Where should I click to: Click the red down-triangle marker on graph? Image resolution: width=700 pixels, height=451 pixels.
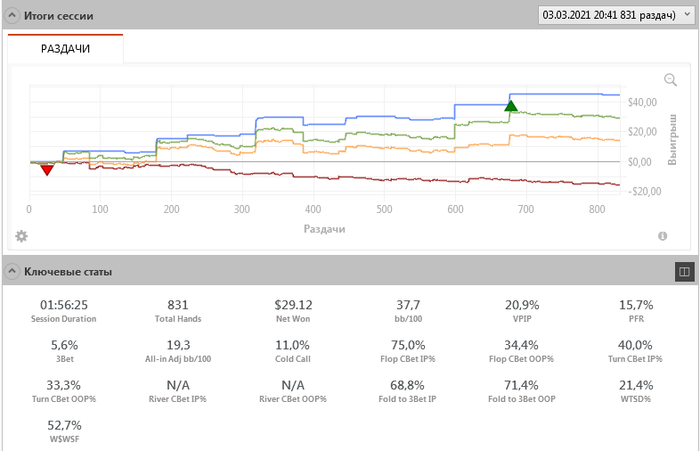click(x=46, y=170)
